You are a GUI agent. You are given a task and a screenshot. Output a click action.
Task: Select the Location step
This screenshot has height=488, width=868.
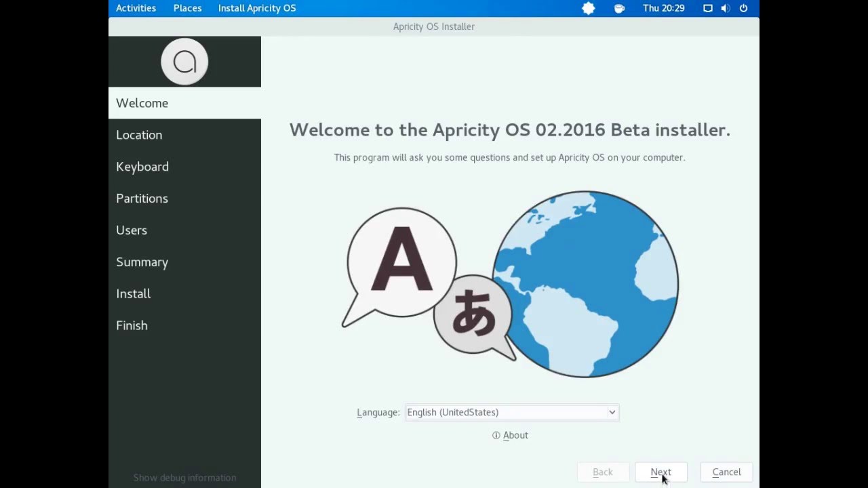(x=184, y=135)
